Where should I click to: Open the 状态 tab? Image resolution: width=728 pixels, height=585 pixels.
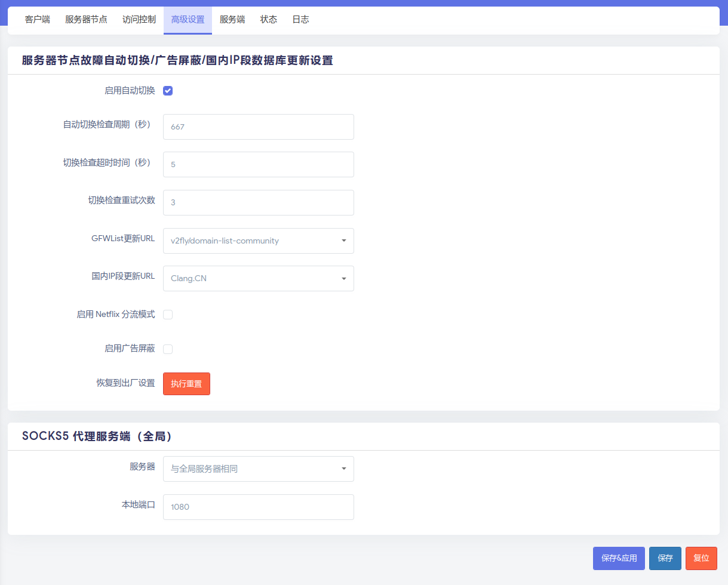(269, 20)
